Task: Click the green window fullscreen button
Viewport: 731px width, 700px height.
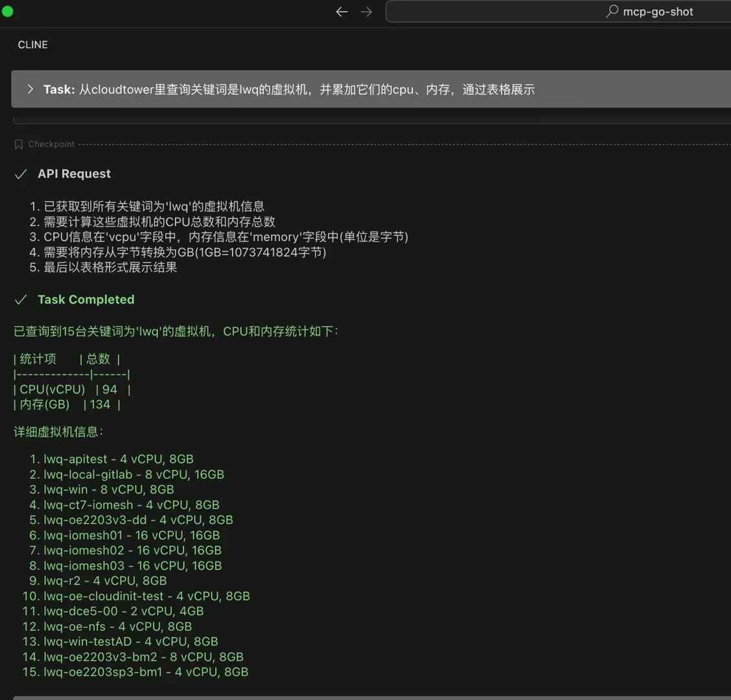Action: [8, 11]
